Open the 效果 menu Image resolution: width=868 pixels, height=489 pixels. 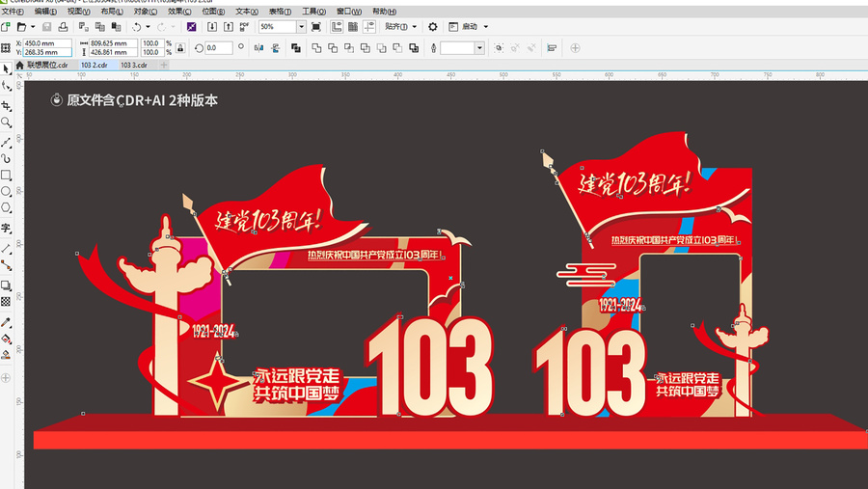coord(179,12)
